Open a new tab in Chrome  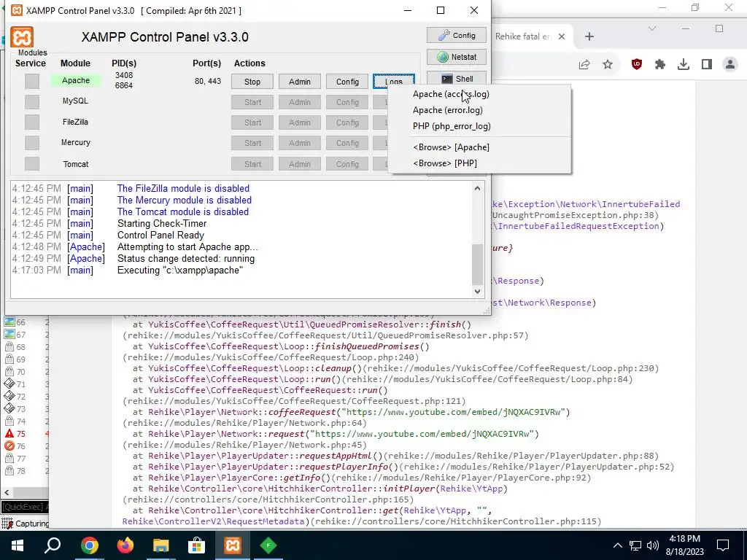point(589,36)
